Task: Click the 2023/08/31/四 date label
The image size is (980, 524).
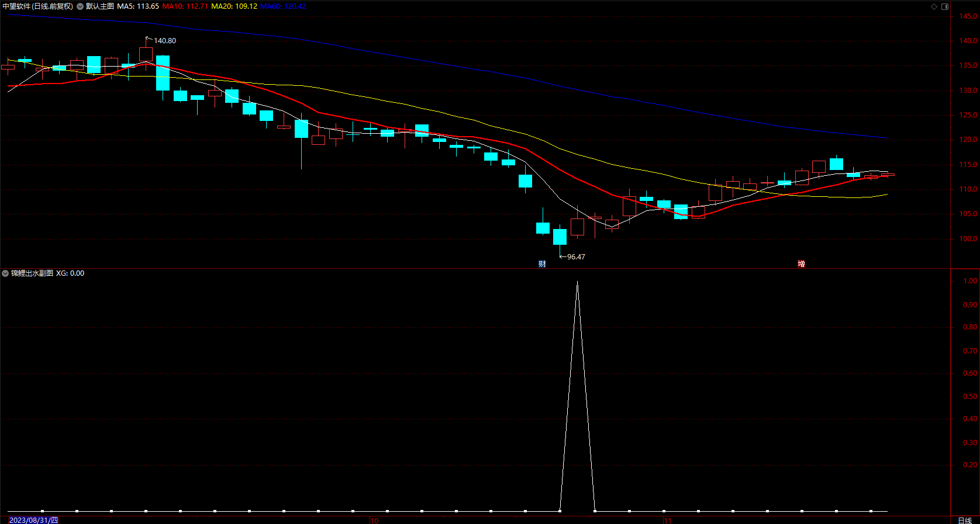Action: coord(33,520)
